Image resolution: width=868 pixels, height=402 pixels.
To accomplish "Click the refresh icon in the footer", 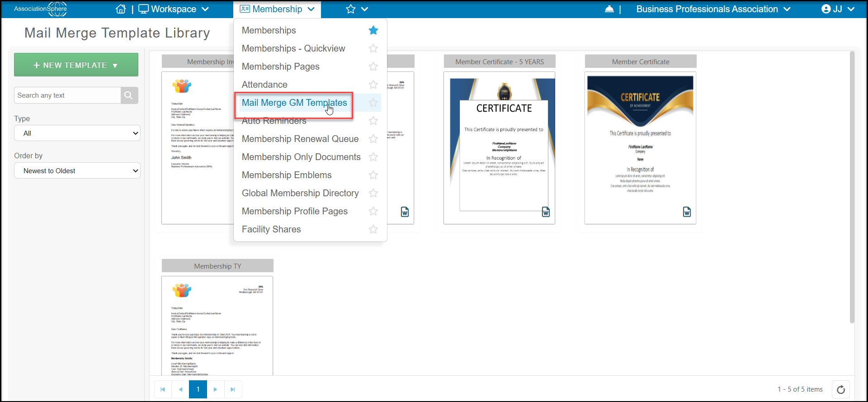I will point(841,389).
